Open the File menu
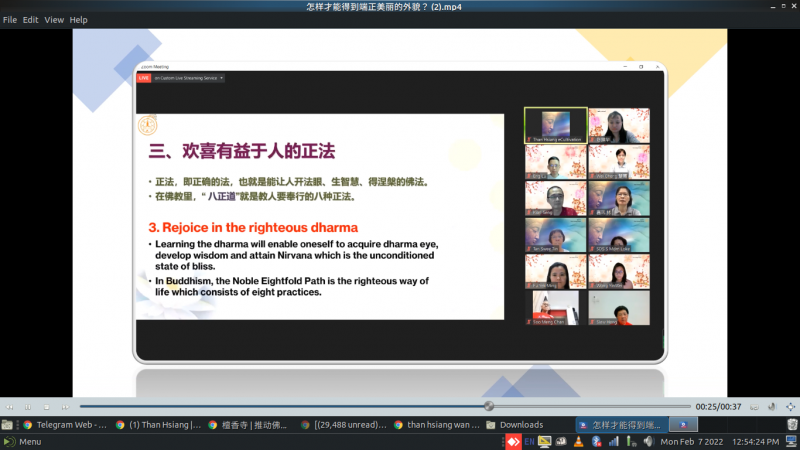 coord(10,20)
